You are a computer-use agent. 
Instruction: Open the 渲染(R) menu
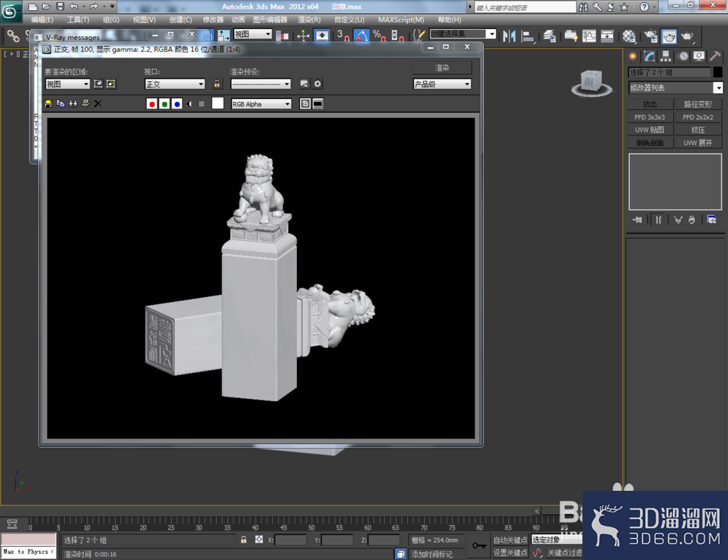click(309, 20)
